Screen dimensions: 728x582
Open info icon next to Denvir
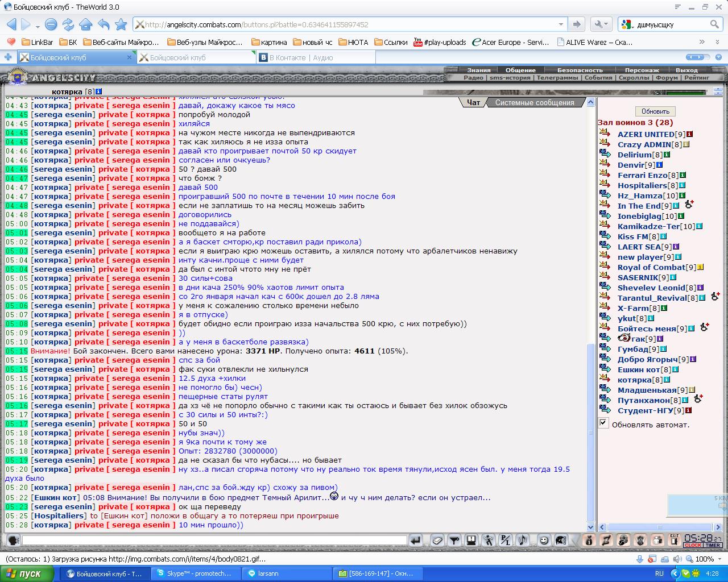(x=659, y=165)
